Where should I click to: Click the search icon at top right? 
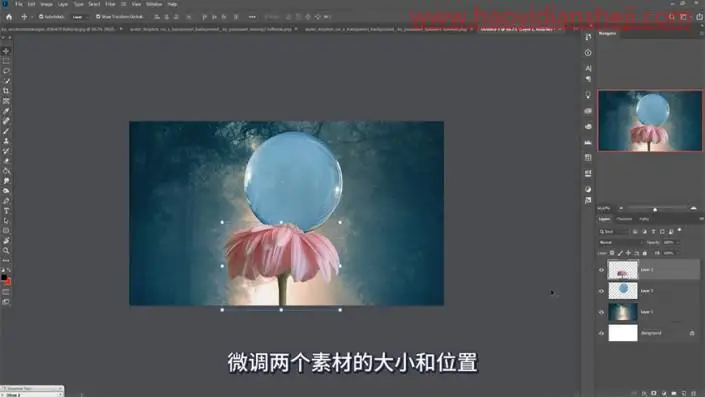point(671,17)
